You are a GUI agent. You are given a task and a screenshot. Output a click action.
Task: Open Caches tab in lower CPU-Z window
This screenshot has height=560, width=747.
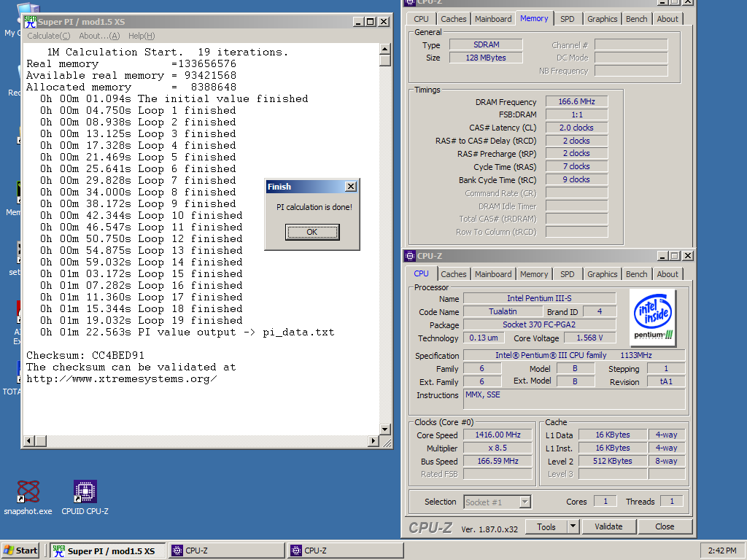(454, 274)
